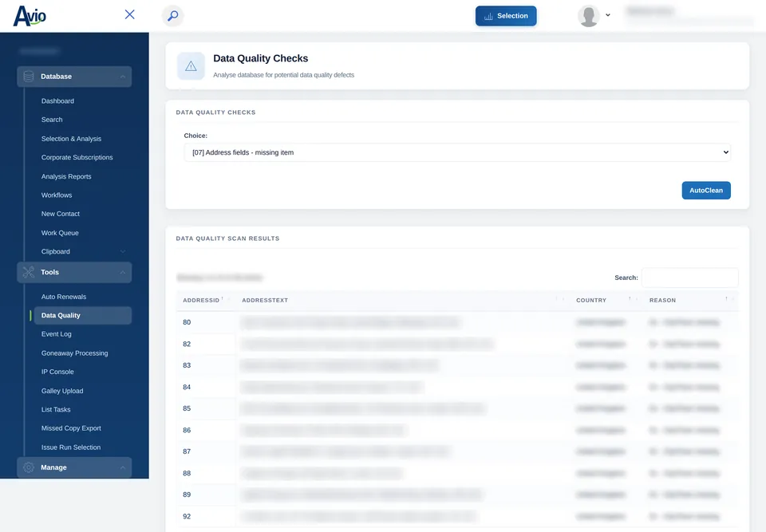Click the AutoClean button
Viewport: 766px width, 532px height.
coord(706,191)
